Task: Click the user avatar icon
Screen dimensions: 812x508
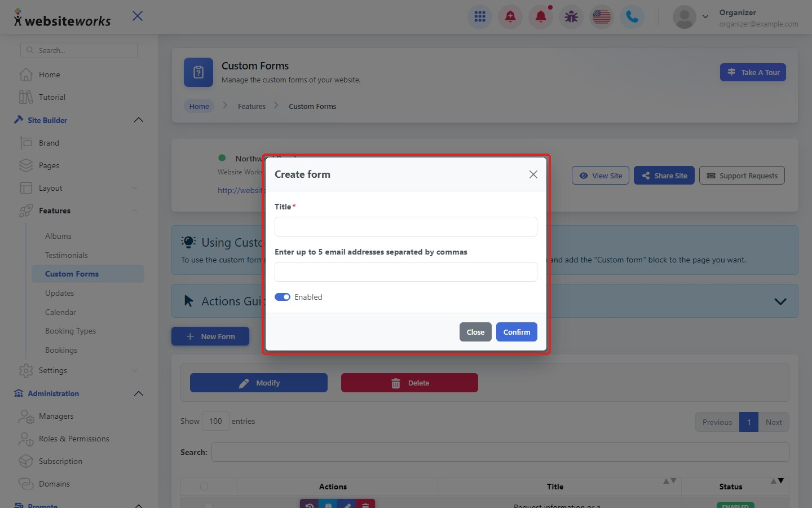Action: (x=685, y=17)
